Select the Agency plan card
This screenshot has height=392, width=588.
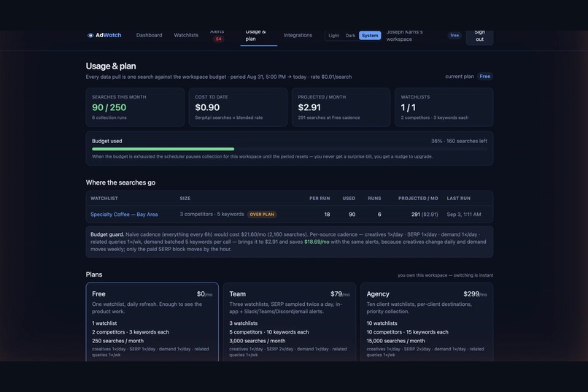pyautogui.click(x=427, y=322)
